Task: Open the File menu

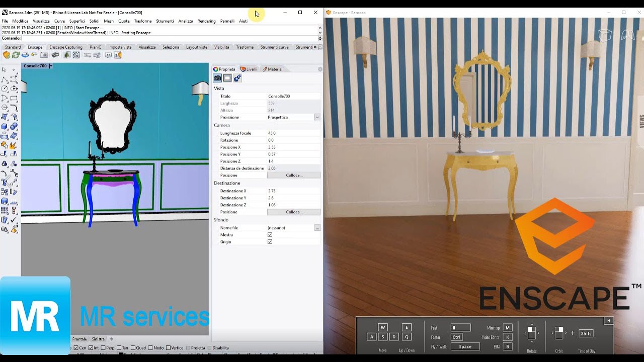Action: coord(5,21)
